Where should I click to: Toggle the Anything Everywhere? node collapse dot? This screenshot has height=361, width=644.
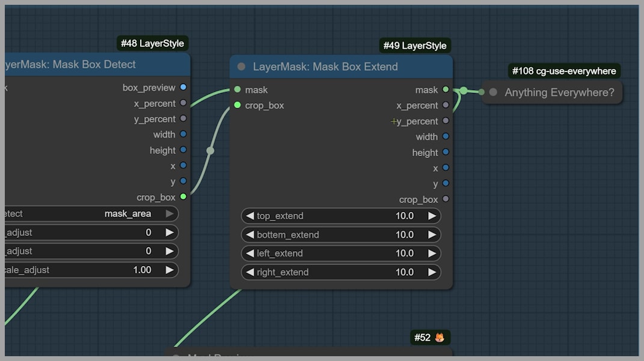click(x=493, y=93)
